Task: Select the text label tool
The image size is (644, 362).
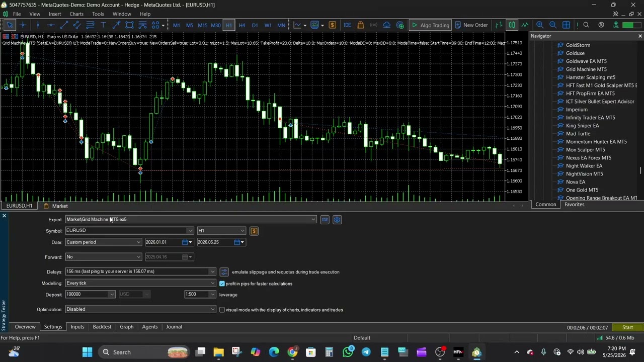Action: pos(103,25)
